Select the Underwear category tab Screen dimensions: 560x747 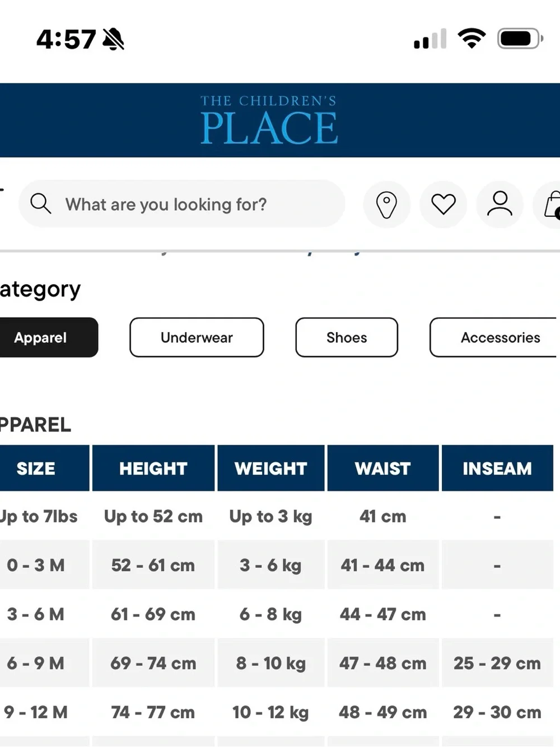[197, 337]
